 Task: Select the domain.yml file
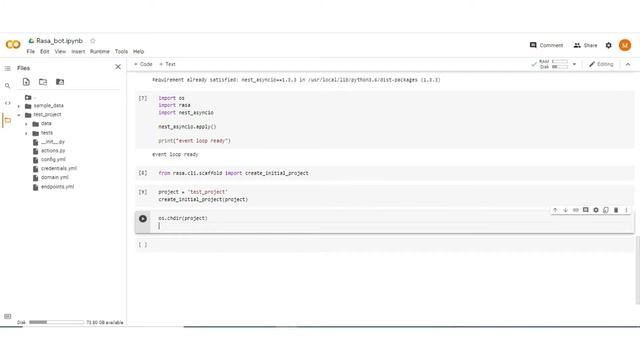click(54, 178)
